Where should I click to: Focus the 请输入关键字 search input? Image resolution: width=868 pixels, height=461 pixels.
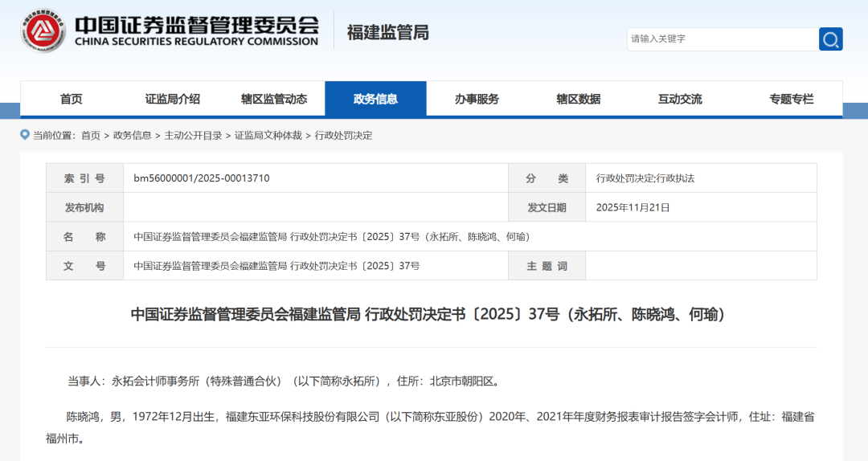pos(723,39)
